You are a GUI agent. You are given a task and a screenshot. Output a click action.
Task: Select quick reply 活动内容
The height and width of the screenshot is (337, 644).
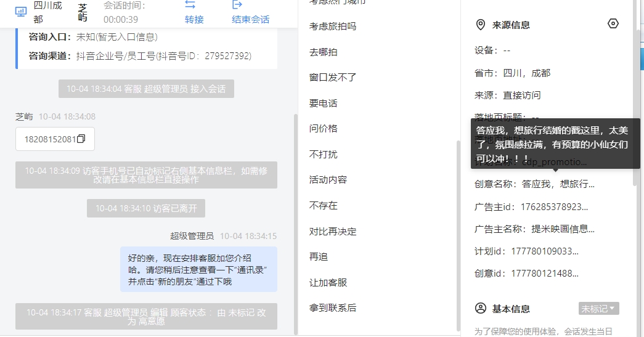[328, 180]
